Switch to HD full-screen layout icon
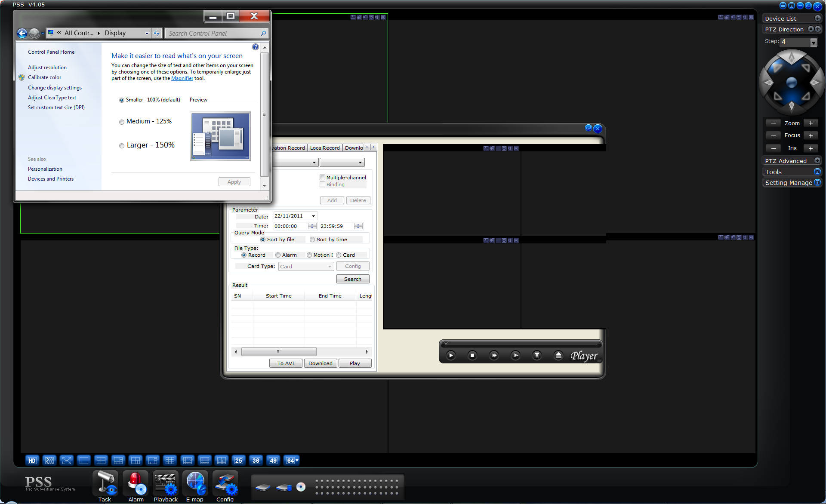Viewport: 826px width, 504px height. 32,461
